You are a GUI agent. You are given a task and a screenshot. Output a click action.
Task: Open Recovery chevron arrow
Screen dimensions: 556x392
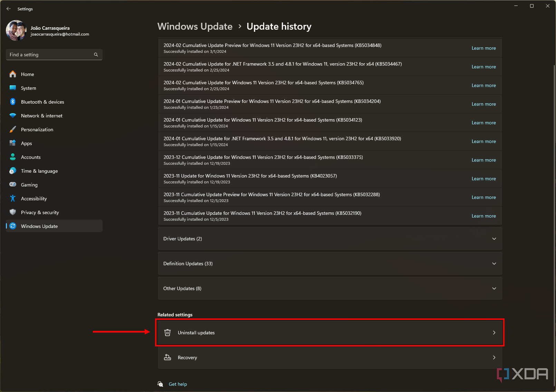click(494, 357)
